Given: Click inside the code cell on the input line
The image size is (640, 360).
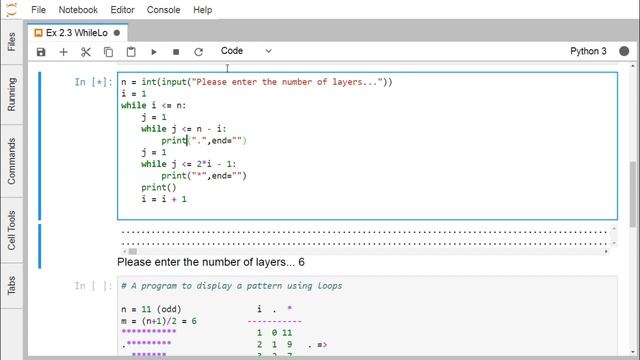Looking at the screenshot, I should point(256,82).
